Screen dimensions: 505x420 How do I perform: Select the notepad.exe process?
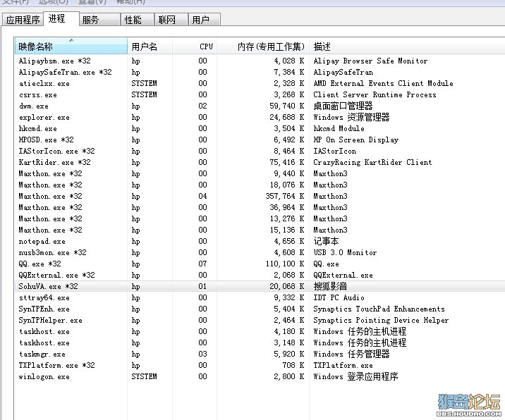click(x=260, y=241)
